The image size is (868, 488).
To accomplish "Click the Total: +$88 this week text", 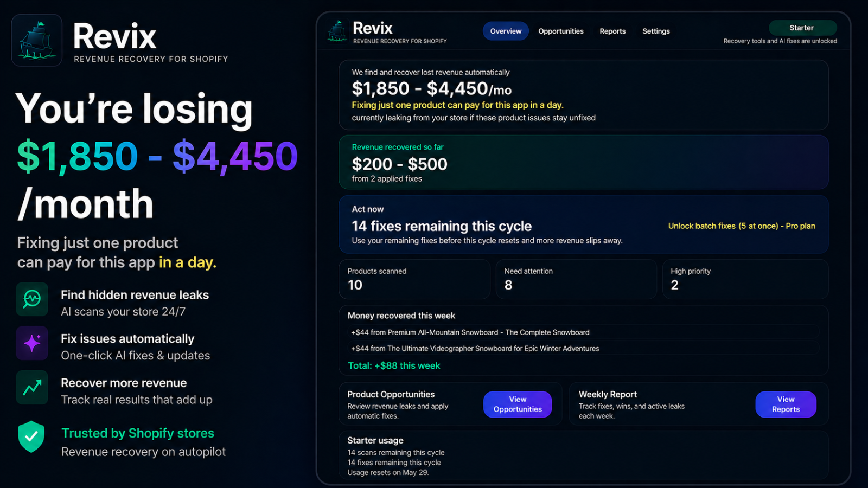I will coord(394,366).
